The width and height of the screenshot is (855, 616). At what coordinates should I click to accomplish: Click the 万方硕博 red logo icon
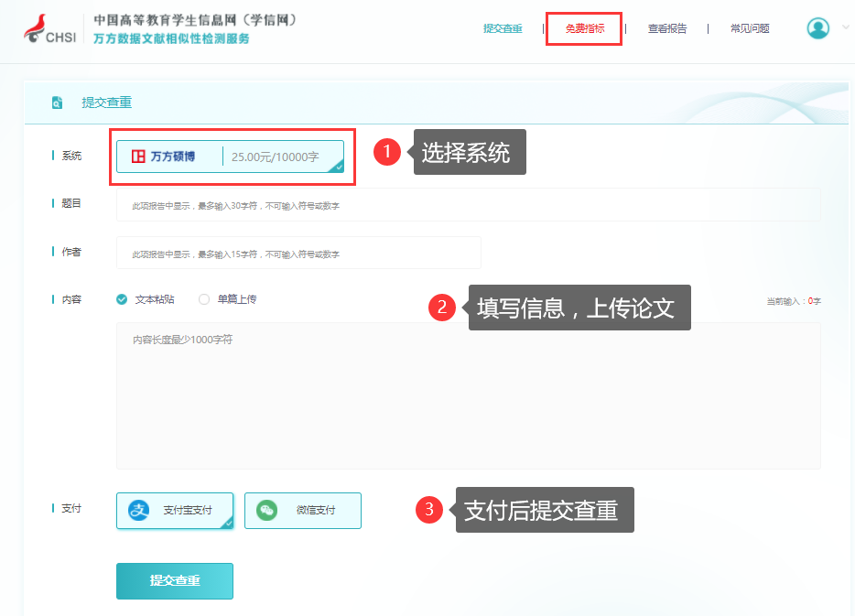pyautogui.click(x=138, y=157)
